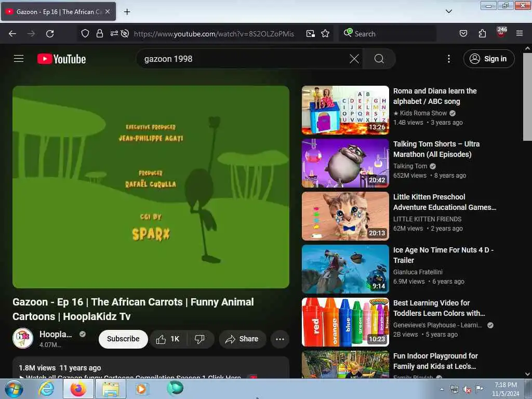The width and height of the screenshot is (532, 399).
Task: Open the Hoopla... channel name link
Action: click(56, 334)
